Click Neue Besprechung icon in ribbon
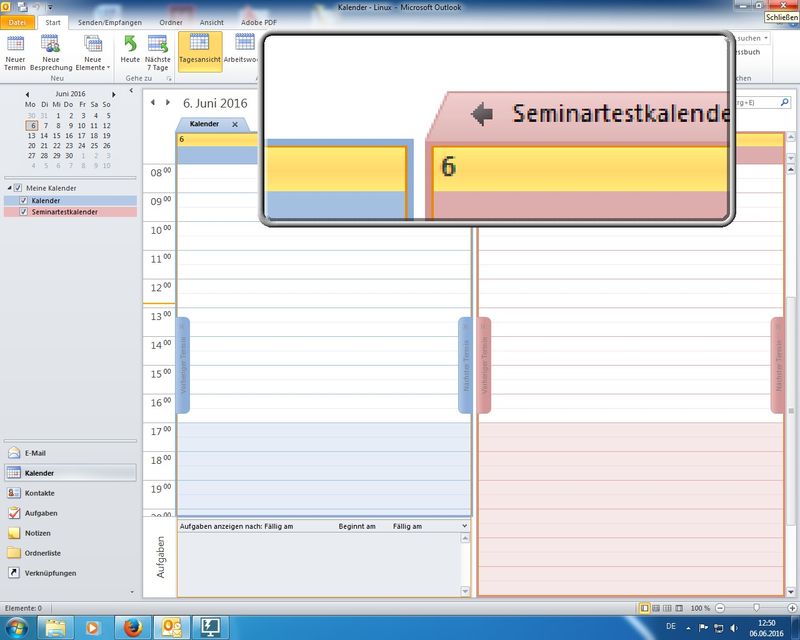800x640 pixels. (57, 51)
